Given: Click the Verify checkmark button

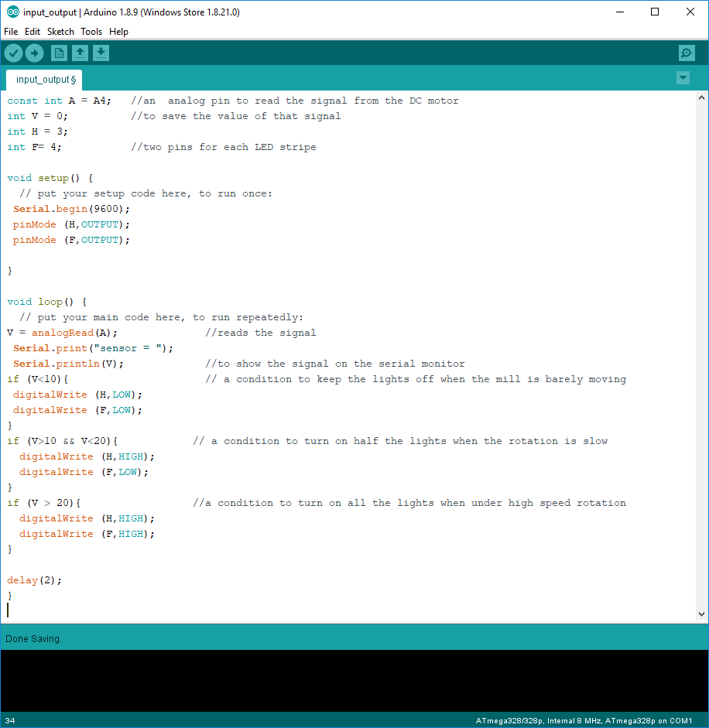Looking at the screenshot, I should (x=13, y=53).
